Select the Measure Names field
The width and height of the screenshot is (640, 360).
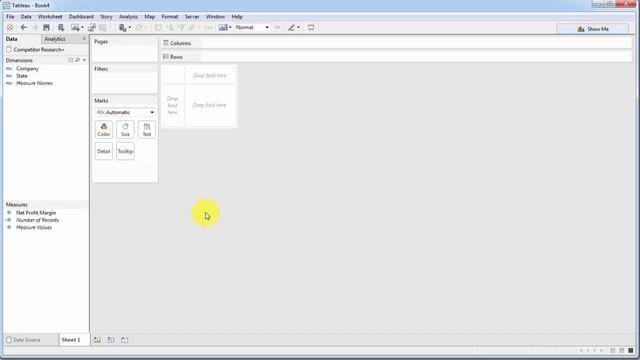pyautogui.click(x=34, y=83)
